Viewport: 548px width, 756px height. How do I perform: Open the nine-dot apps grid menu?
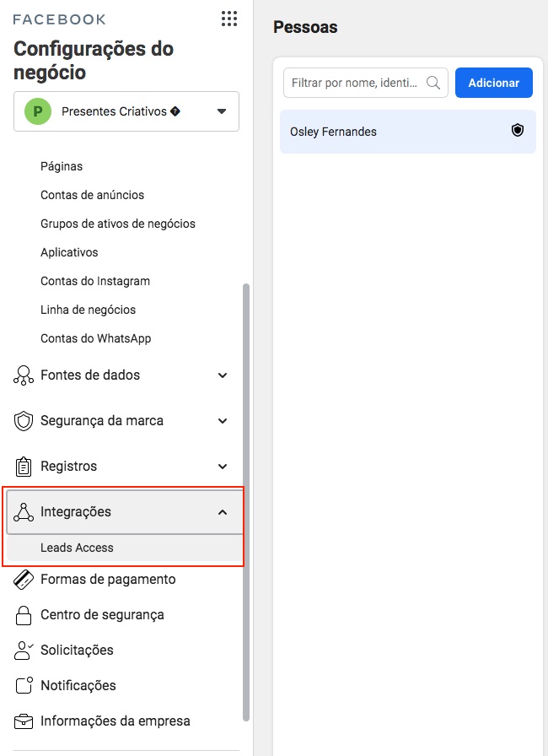(x=229, y=19)
